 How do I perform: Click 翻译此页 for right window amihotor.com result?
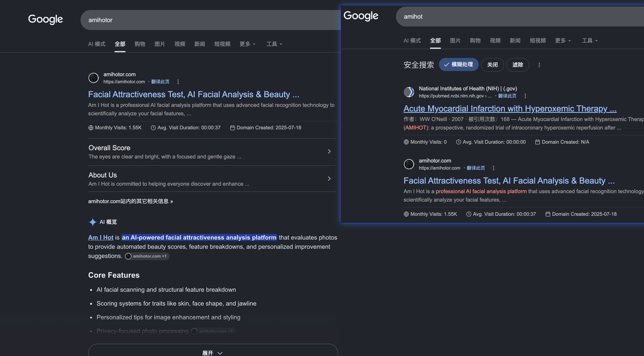pyautogui.click(x=476, y=168)
